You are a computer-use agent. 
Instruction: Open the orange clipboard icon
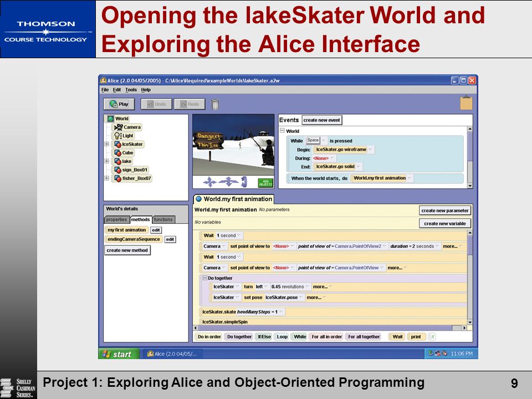[x=466, y=103]
